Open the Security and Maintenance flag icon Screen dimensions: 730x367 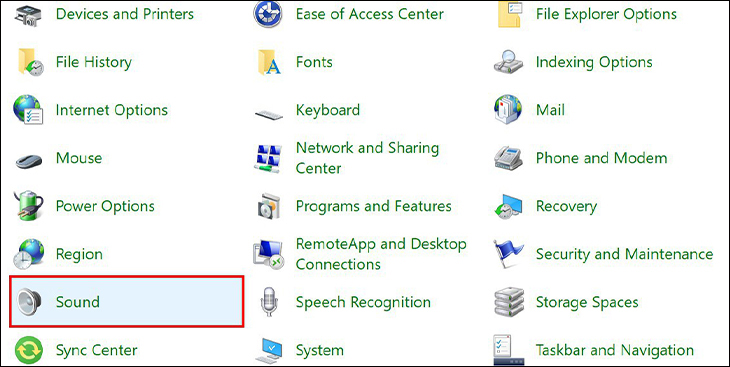(508, 254)
